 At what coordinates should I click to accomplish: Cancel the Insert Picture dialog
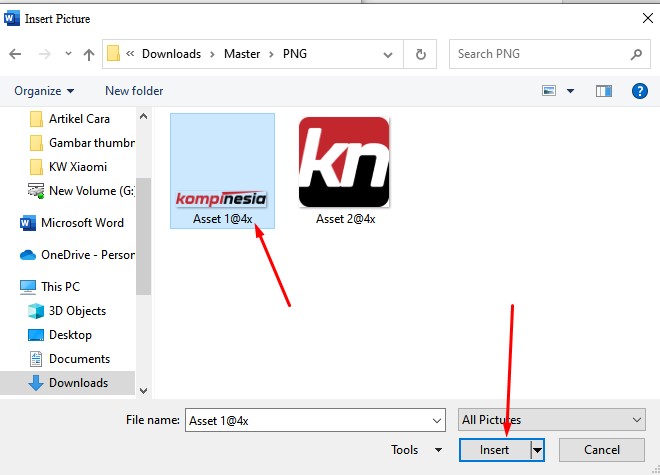[601, 450]
